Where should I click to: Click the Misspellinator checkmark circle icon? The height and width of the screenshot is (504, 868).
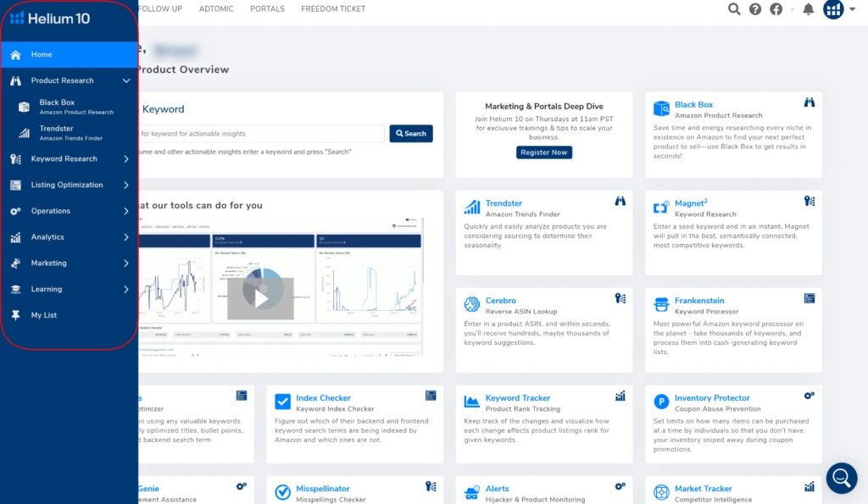(282, 492)
